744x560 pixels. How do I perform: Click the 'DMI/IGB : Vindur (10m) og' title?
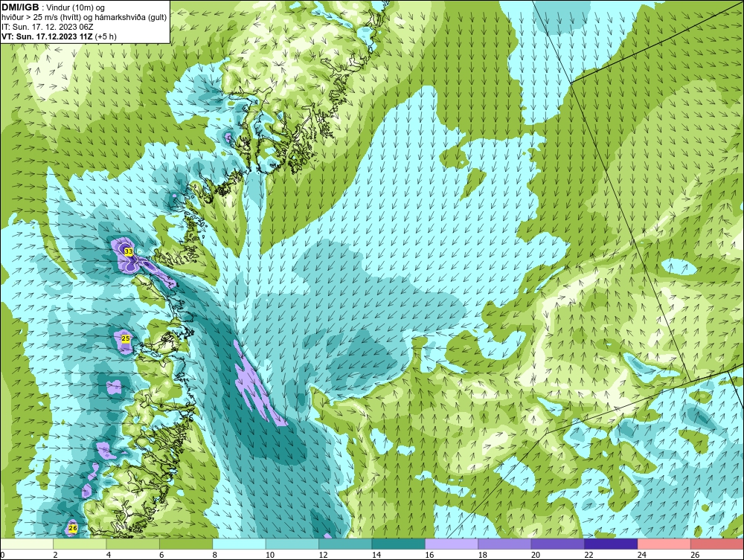(x=54, y=7)
